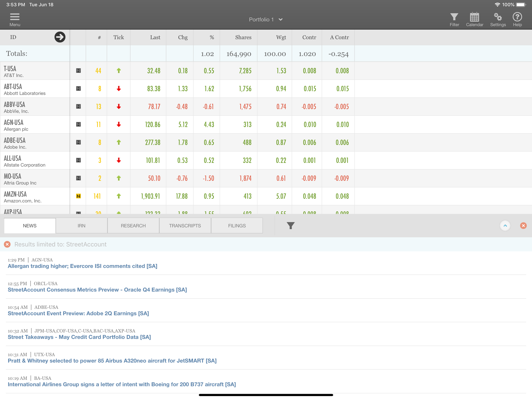Click the news icon in ABT-USA row

click(x=78, y=89)
